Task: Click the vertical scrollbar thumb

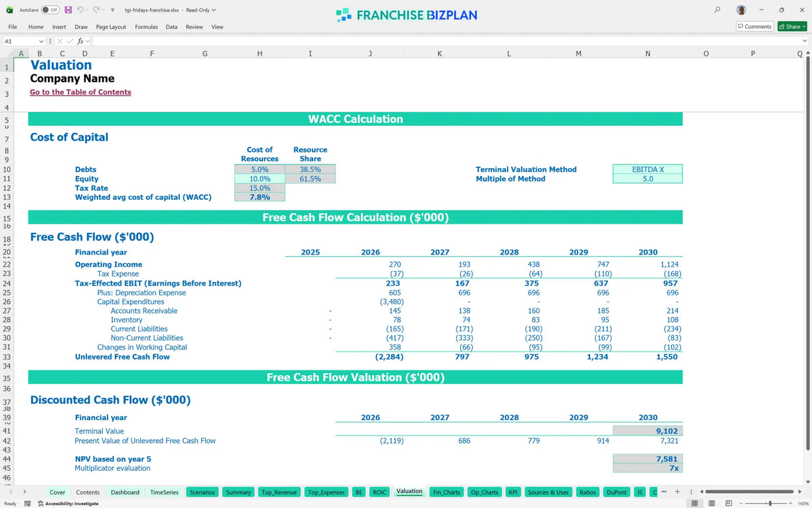Action: 807,253
